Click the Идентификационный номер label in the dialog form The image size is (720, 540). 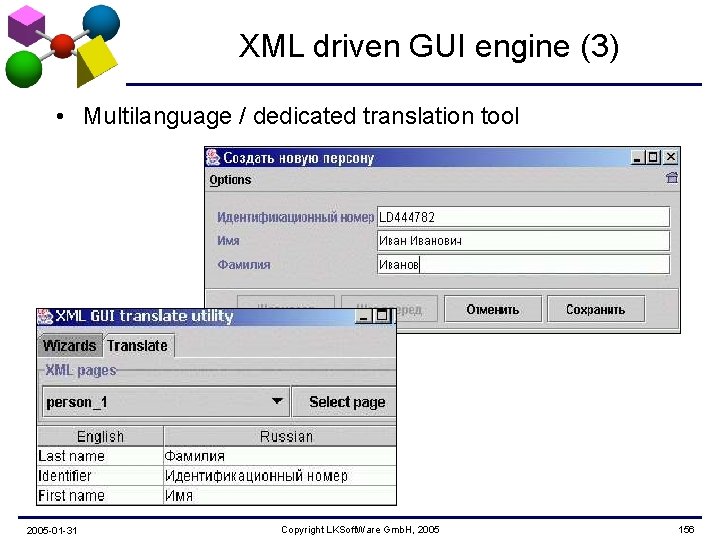point(295,217)
